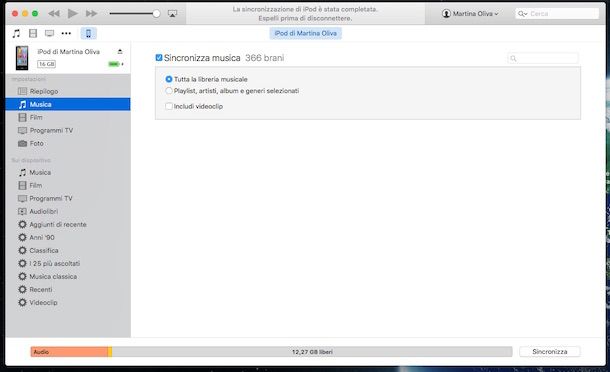
Task: Select the iPod device icon button
Action: (x=88, y=33)
